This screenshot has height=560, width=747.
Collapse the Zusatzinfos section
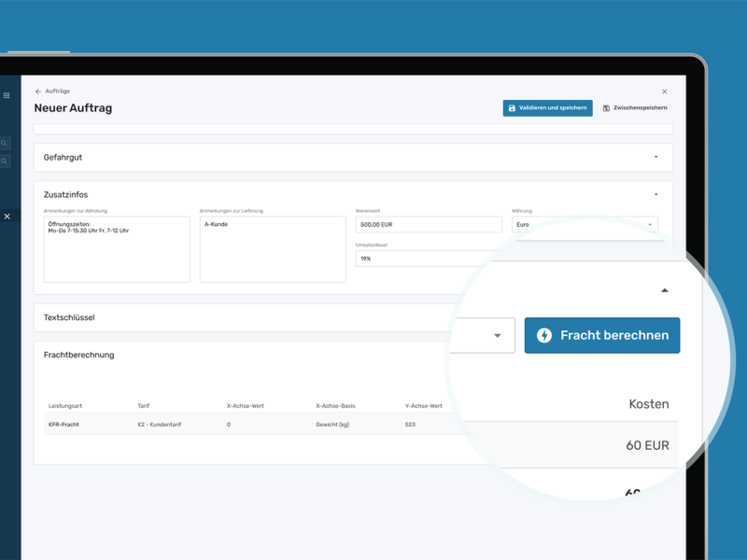[655, 194]
